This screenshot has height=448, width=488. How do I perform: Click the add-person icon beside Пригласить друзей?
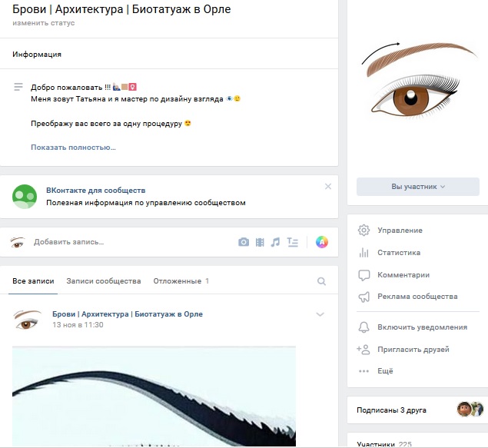coord(364,350)
